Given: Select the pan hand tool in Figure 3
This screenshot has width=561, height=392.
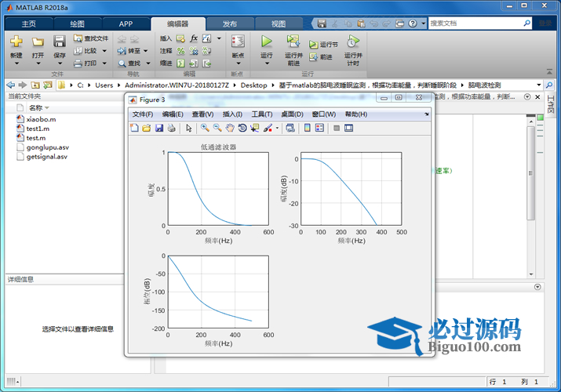Looking at the screenshot, I should tap(230, 128).
